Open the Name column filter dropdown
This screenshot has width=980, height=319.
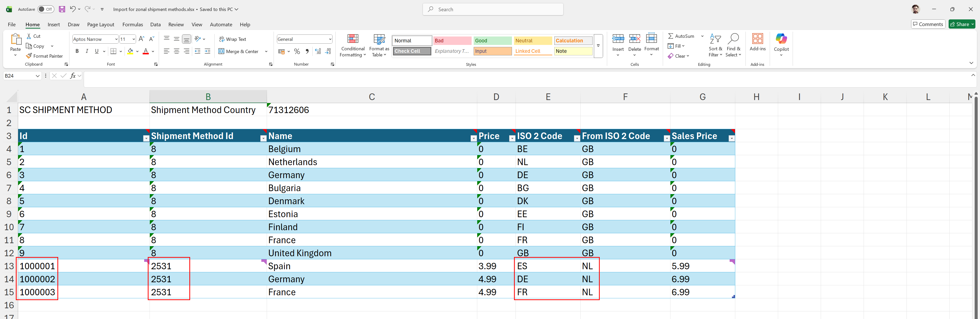pyautogui.click(x=473, y=138)
